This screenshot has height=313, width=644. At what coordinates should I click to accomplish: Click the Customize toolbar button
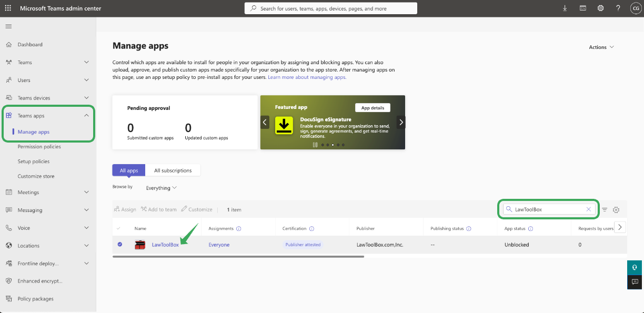click(197, 209)
